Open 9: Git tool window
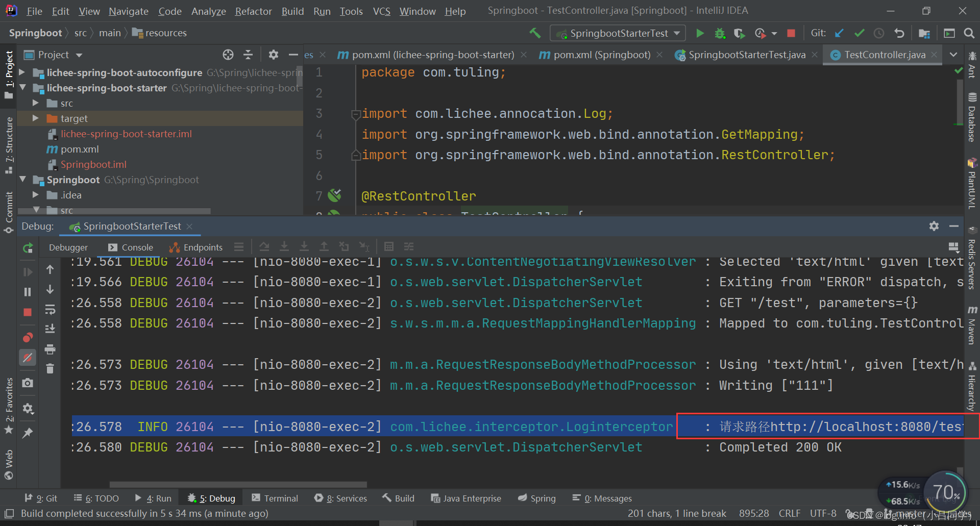 (41, 498)
